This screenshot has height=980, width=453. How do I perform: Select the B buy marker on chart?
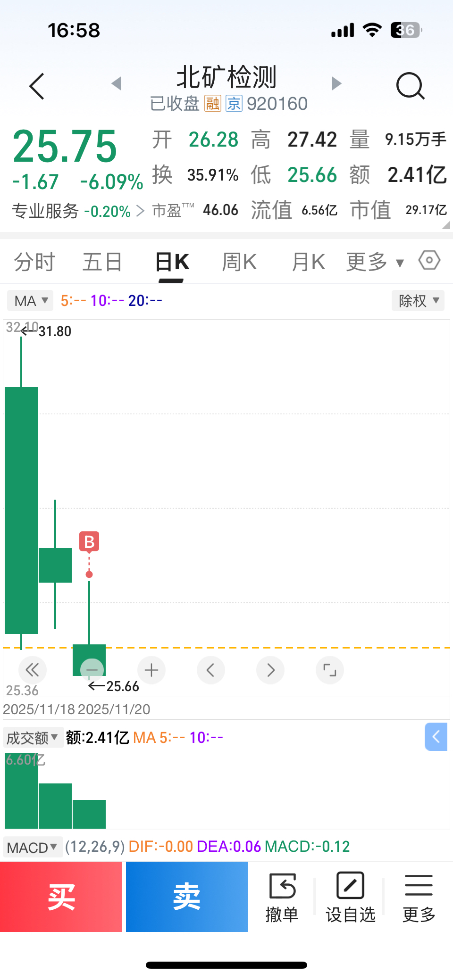click(x=89, y=542)
